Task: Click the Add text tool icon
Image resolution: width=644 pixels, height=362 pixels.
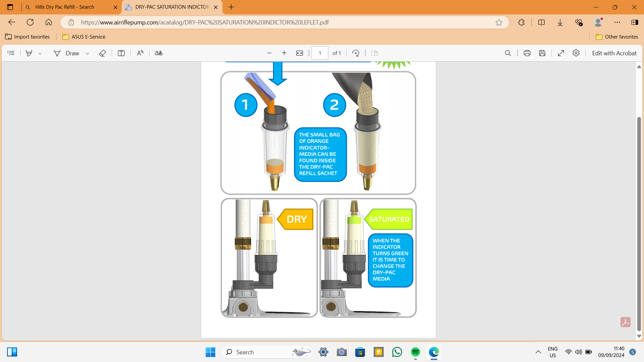Action: point(121,53)
